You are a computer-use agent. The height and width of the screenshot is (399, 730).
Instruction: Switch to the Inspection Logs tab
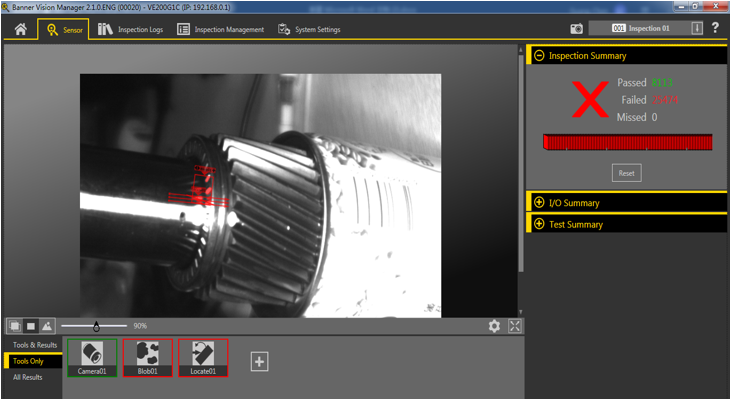pos(130,29)
